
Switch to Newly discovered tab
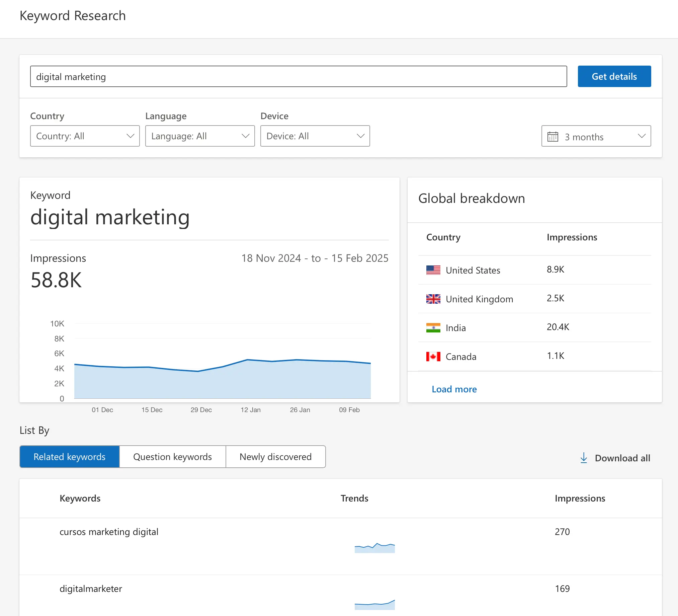point(275,457)
